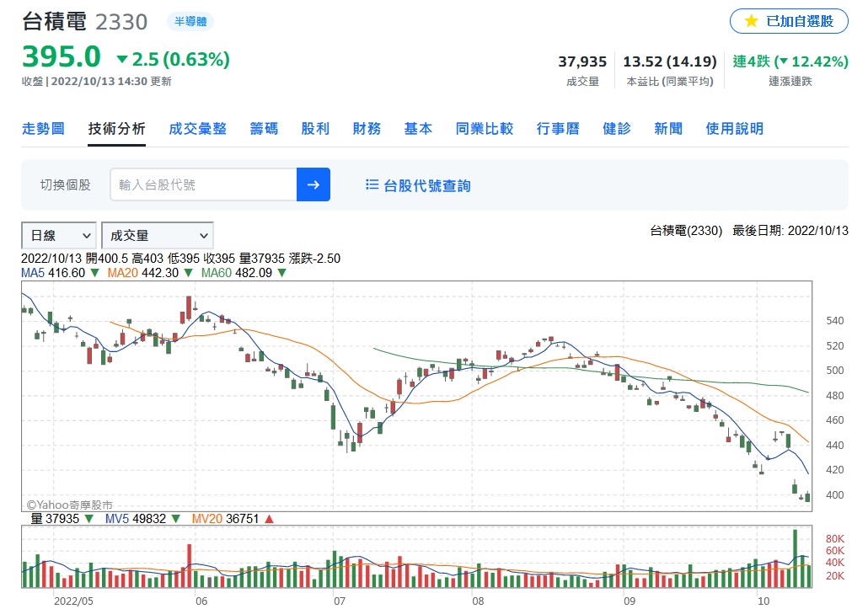Click the 2022/05 date label on the chart axis
868x609 pixels.
tap(73, 601)
